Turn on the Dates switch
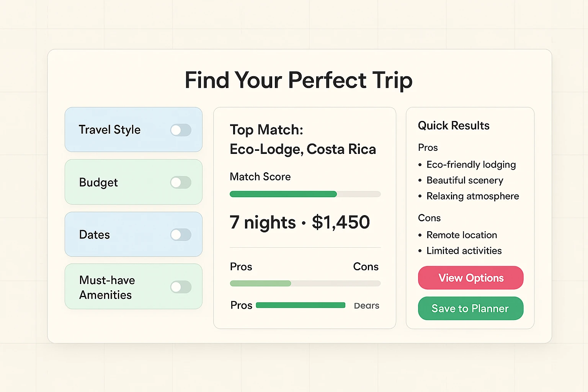588x392 pixels. click(x=181, y=235)
